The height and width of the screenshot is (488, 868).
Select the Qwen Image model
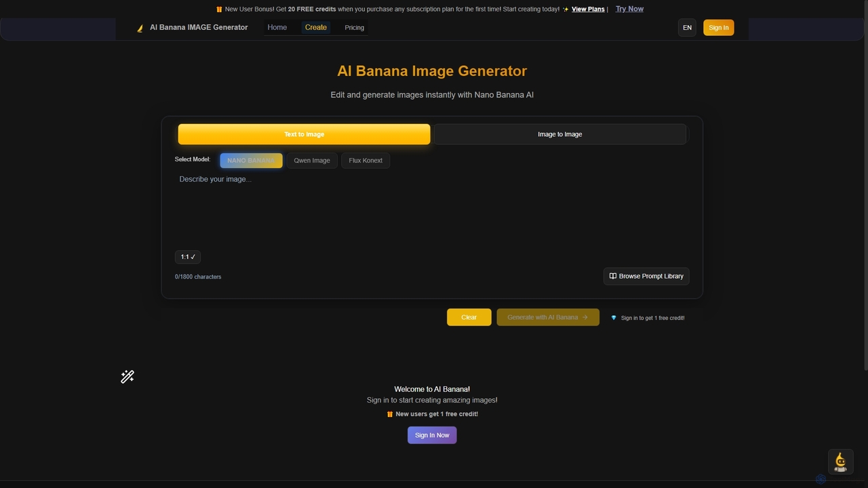pos(312,161)
